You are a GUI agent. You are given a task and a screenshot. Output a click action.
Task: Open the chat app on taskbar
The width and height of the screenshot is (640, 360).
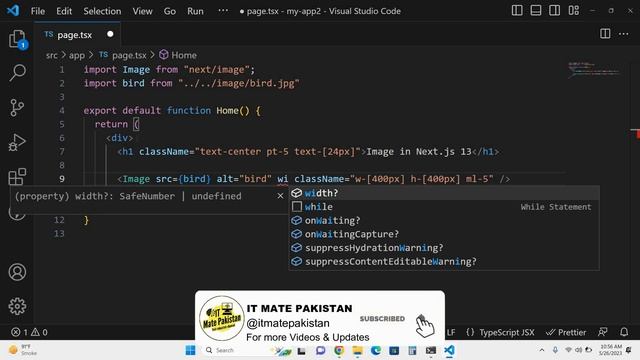320,350
